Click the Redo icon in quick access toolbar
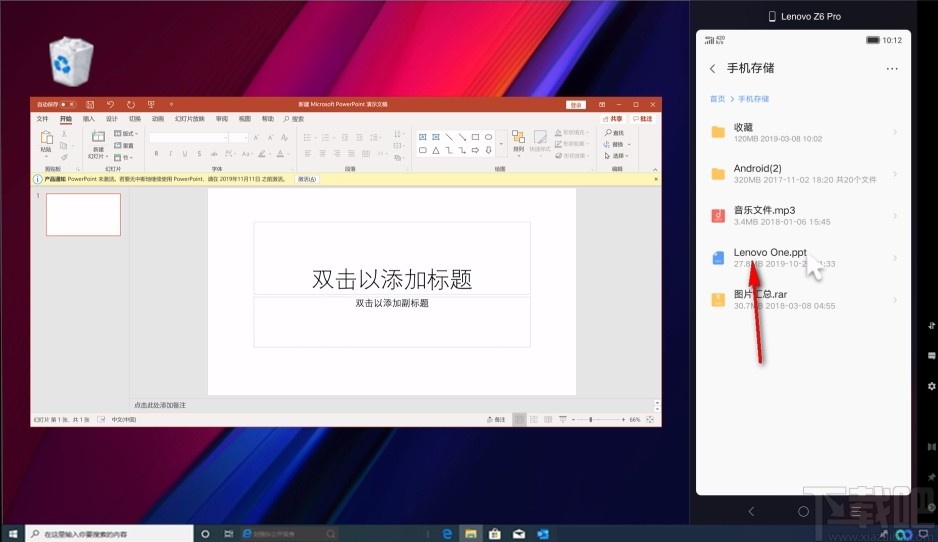The width and height of the screenshot is (938, 542). 130,105
